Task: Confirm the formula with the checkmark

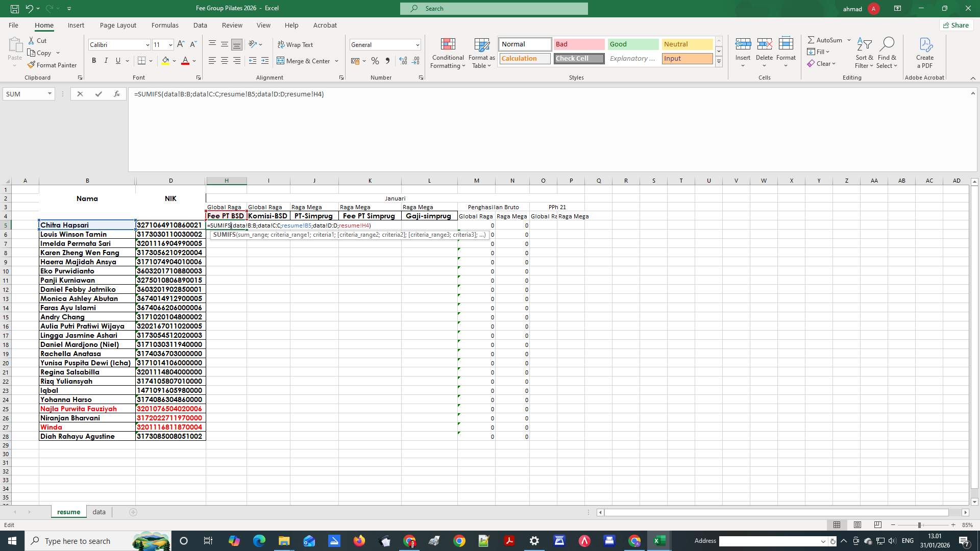Action: click(x=99, y=94)
